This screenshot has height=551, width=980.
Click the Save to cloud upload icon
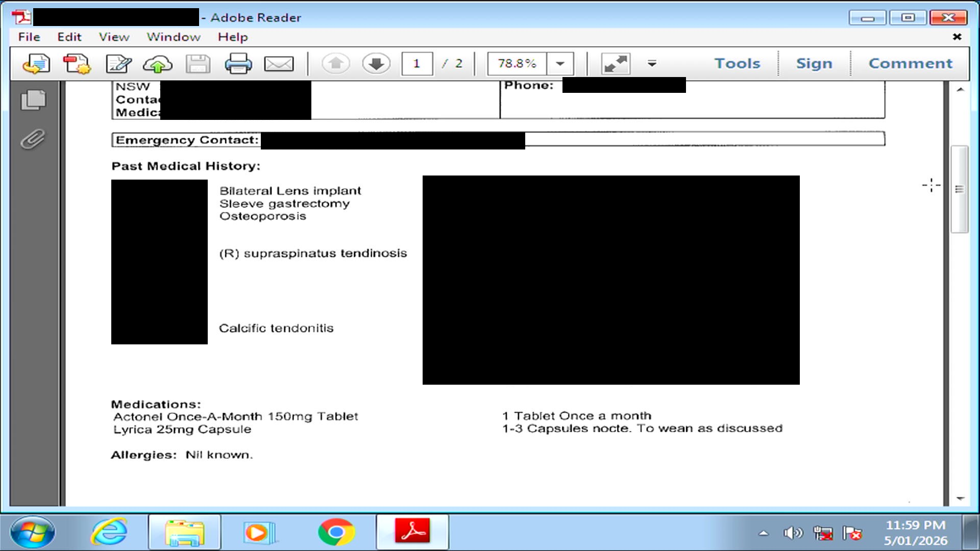[x=158, y=64]
